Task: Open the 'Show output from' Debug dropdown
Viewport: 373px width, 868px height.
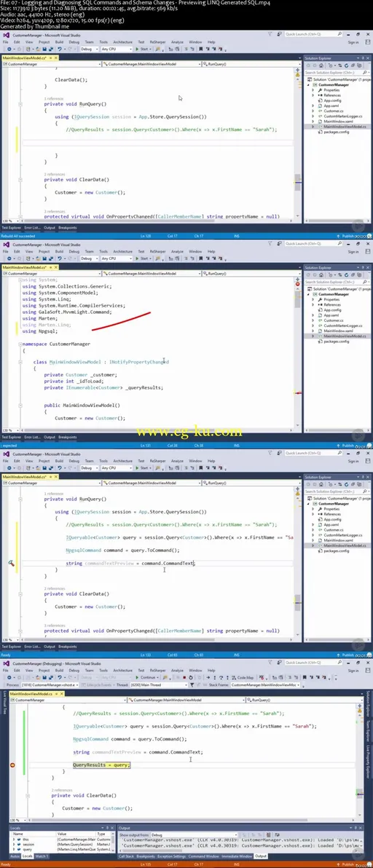Action: tap(194, 835)
